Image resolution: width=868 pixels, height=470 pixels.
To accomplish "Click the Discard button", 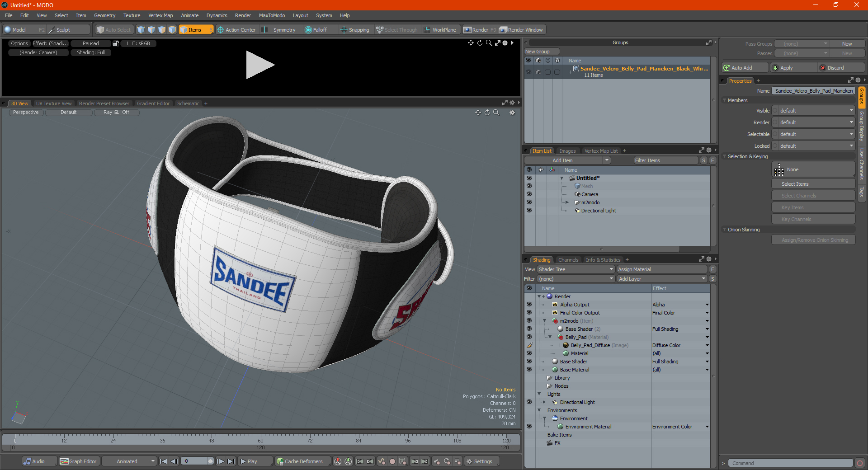I will coord(841,68).
